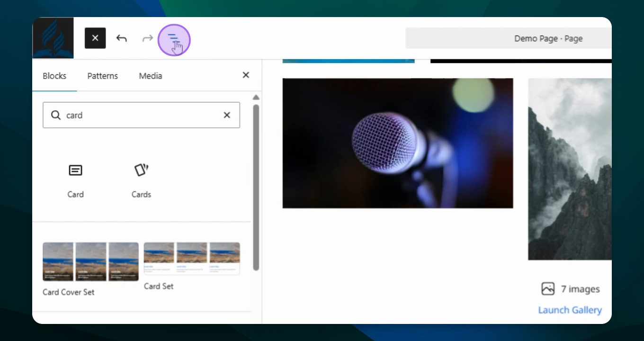This screenshot has width=644, height=341.
Task: Switch to the Patterns tab
Action: coord(102,76)
